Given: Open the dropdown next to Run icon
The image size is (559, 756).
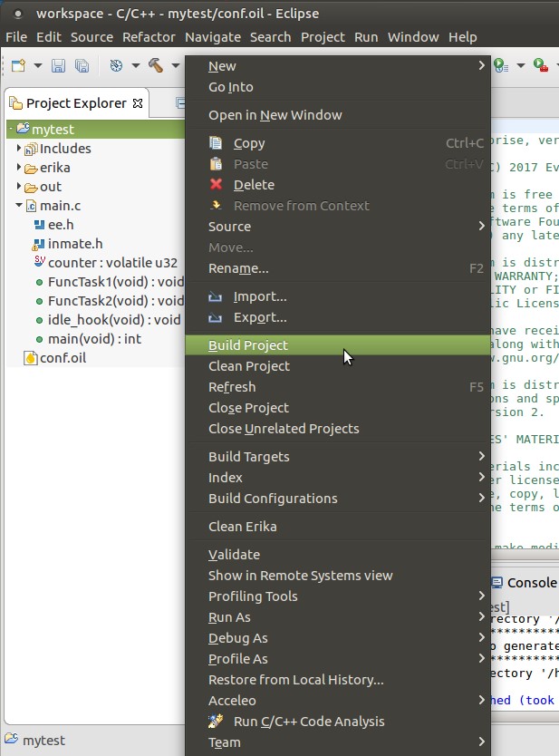Looking at the screenshot, I should pyautogui.click(x=520, y=65).
